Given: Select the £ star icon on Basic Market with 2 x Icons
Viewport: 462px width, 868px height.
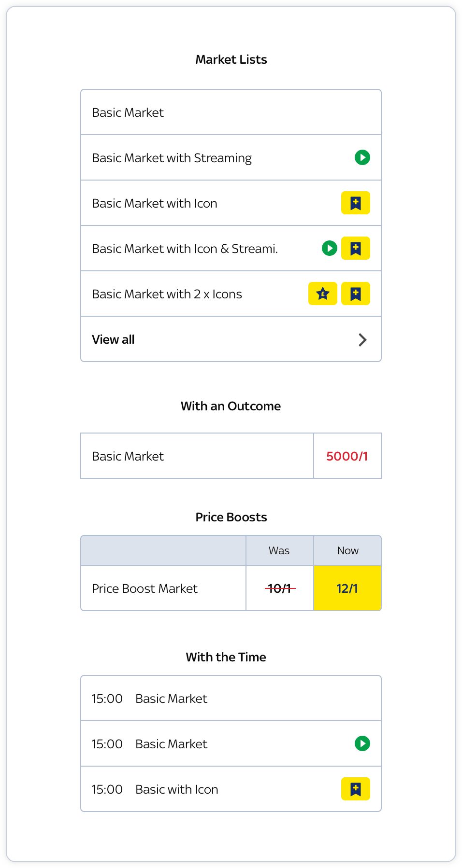Looking at the screenshot, I should coord(322,294).
